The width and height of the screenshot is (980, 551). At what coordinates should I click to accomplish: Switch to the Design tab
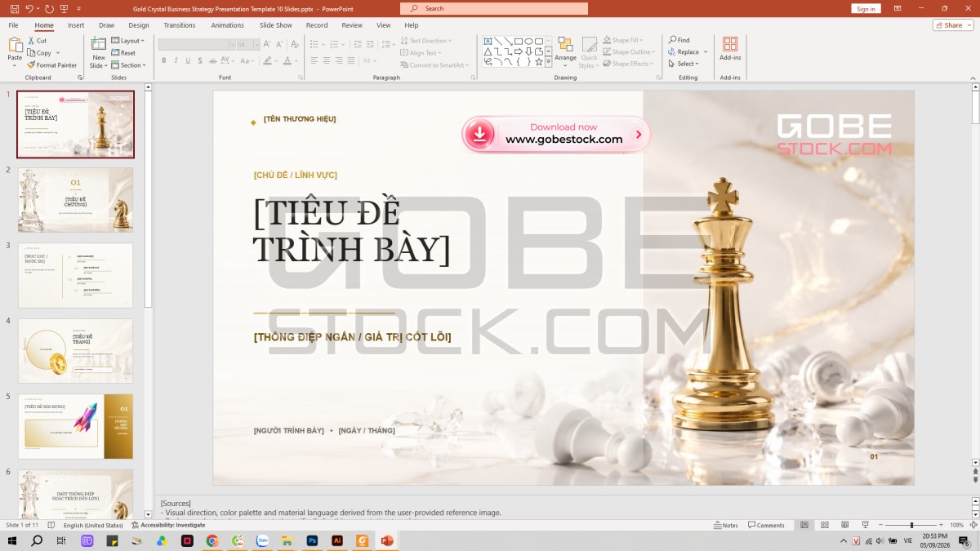click(x=139, y=25)
